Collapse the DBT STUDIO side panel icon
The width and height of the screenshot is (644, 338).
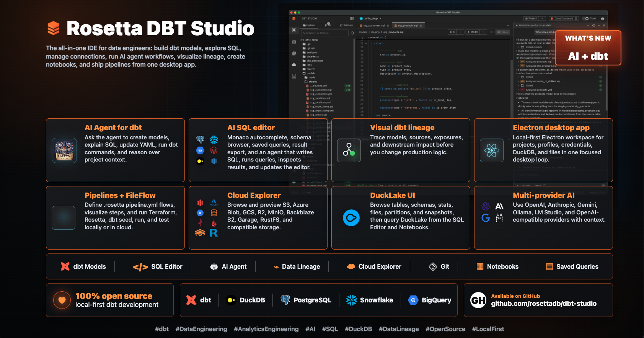click(x=352, y=18)
